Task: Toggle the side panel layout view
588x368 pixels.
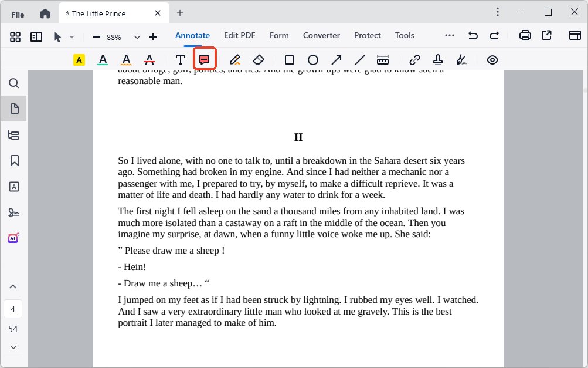Action: (x=36, y=36)
